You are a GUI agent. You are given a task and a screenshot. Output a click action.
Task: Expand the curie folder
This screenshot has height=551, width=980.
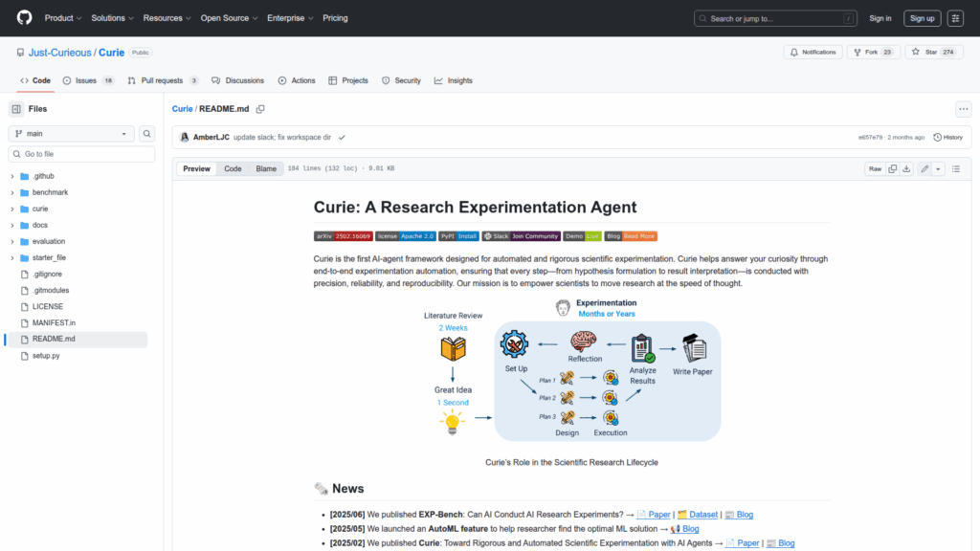point(11,209)
